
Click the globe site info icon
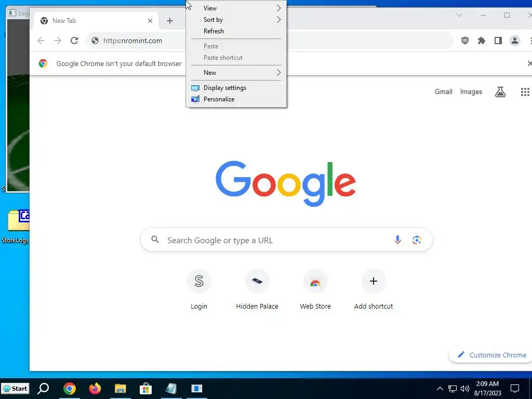click(x=95, y=41)
